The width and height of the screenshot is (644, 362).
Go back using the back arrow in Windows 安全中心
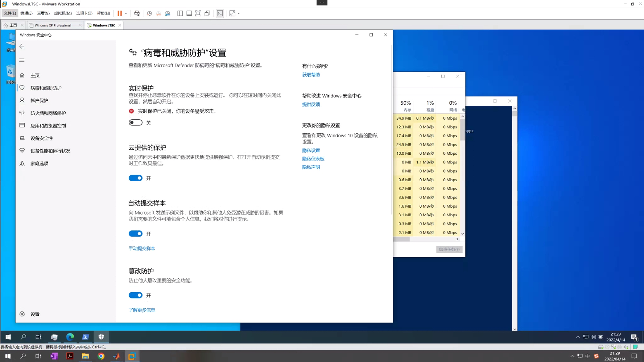pos(22,46)
